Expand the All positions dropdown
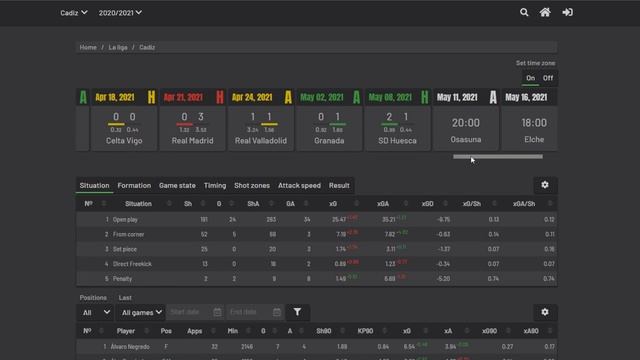This screenshot has height=360, width=640. point(96,313)
